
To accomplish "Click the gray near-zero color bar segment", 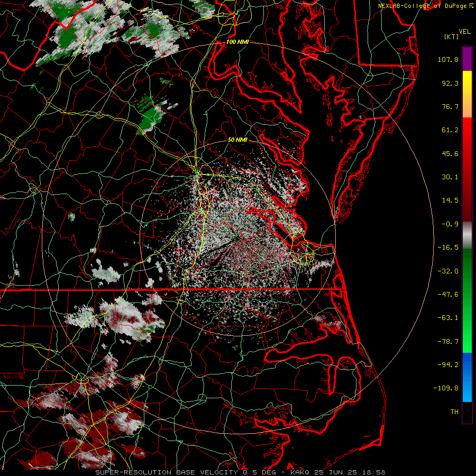I will [467, 235].
